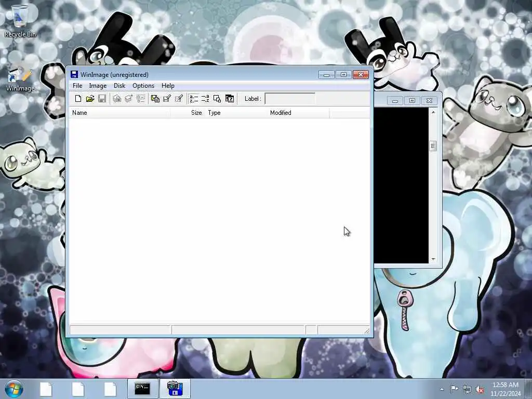This screenshot has height=399, width=532.
Task: Minimize the WinImage window
Action: coord(326,75)
